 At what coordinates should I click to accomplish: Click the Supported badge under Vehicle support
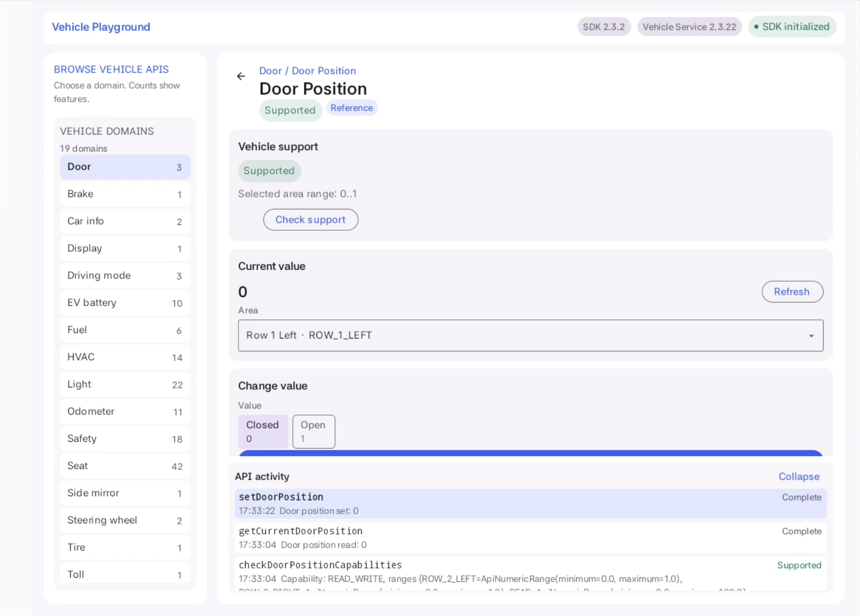pyautogui.click(x=269, y=171)
